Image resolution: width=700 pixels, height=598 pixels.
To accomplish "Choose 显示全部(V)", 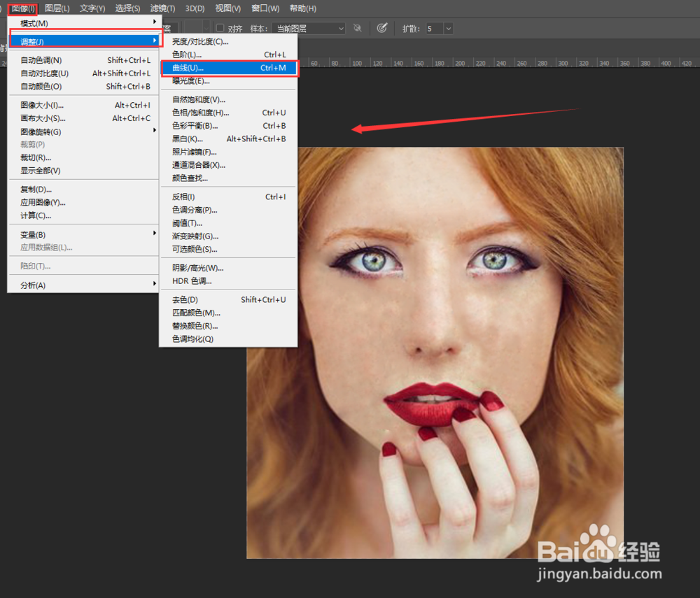I will (84, 171).
